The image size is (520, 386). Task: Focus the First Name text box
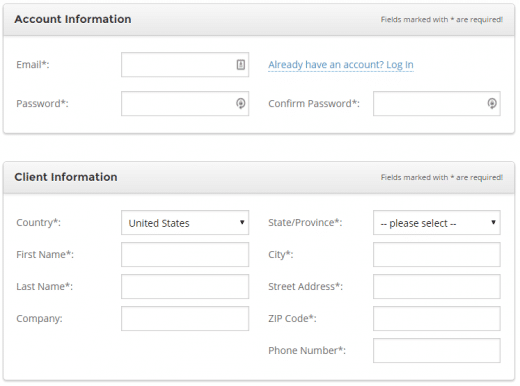185,255
